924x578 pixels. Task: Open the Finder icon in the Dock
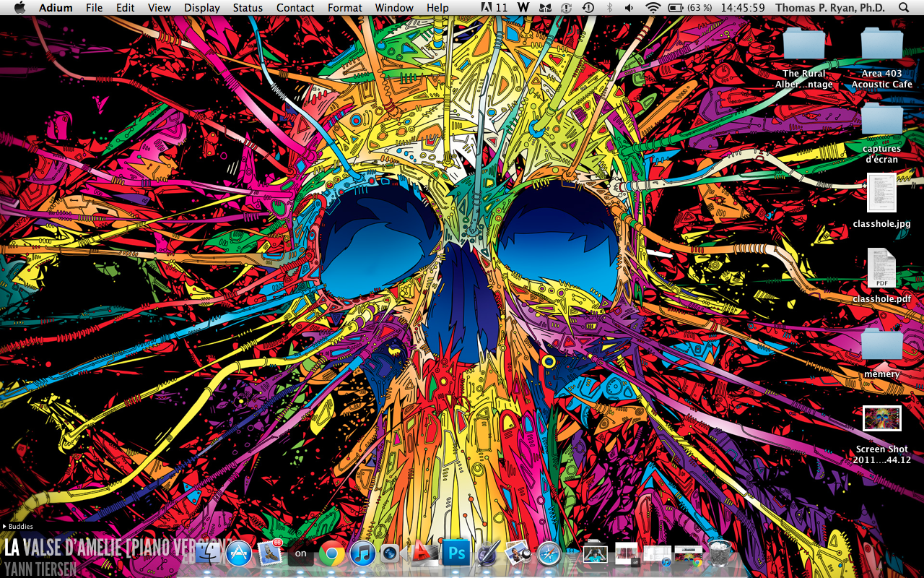coord(209,554)
